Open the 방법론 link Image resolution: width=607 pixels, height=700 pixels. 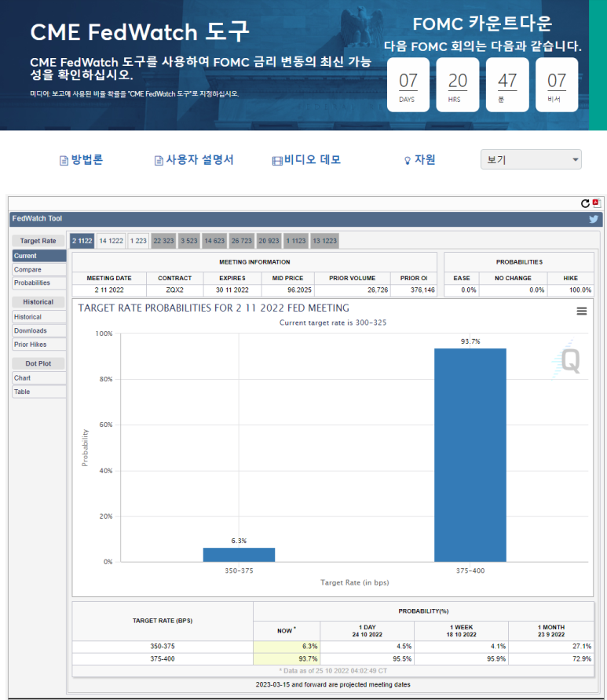[x=87, y=159]
